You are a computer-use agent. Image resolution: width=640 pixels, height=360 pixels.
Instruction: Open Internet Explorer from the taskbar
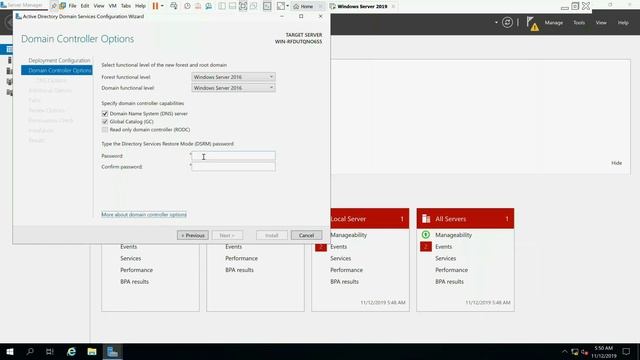point(71,351)
